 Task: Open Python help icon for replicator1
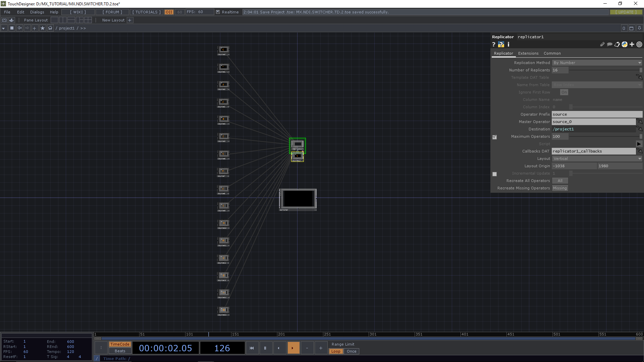click(501, 45)
